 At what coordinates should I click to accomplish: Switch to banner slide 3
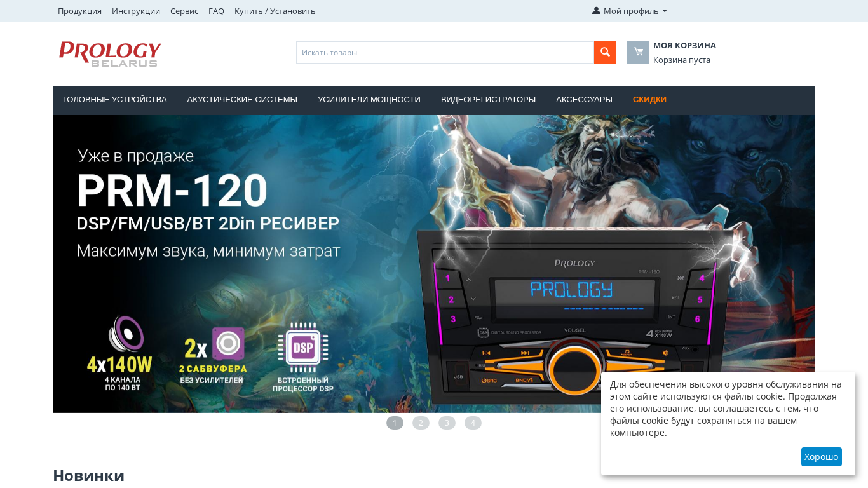(x=447, y=423)
